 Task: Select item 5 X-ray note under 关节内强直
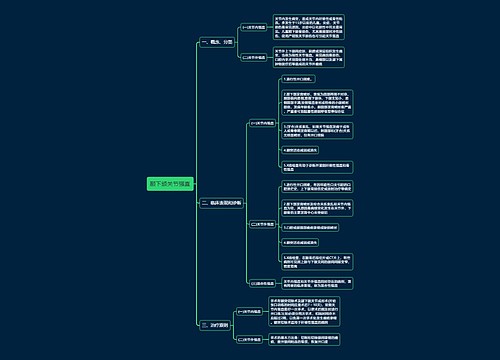(x=317, y=167)
